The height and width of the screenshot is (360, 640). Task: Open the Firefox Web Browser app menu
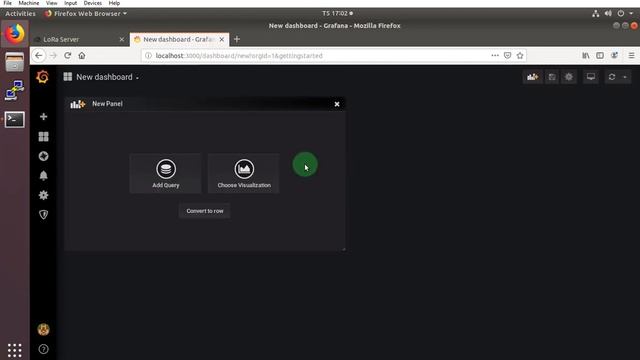tap(86, 13)
